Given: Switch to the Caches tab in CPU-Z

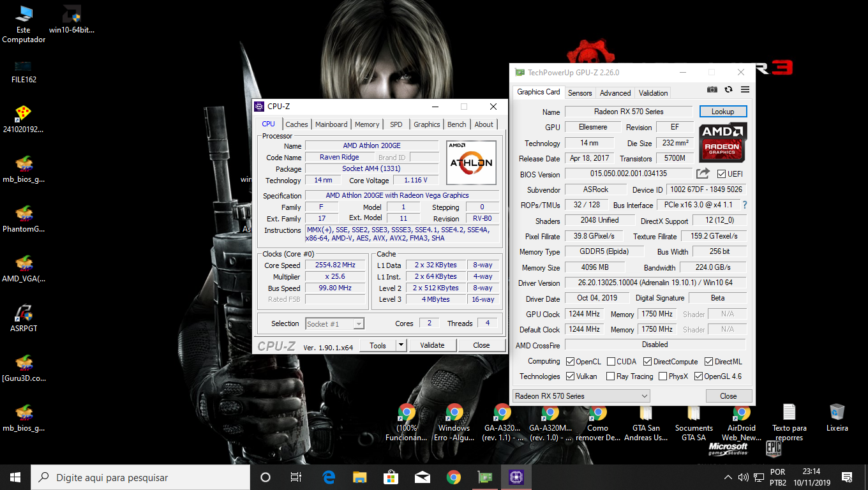Looking at the screenshot, I should pyautogui.click(x=297, y=124).
